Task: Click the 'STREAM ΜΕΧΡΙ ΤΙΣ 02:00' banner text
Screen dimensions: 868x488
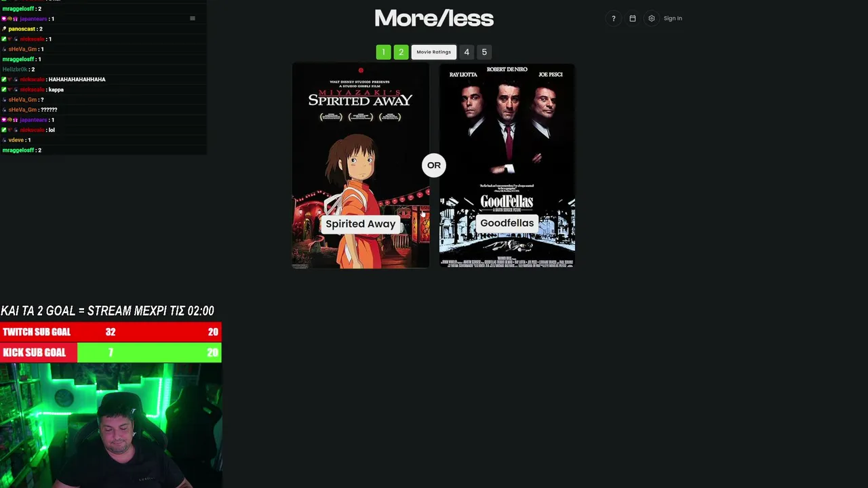Action: pyautogui.click(x=151, y=311)
